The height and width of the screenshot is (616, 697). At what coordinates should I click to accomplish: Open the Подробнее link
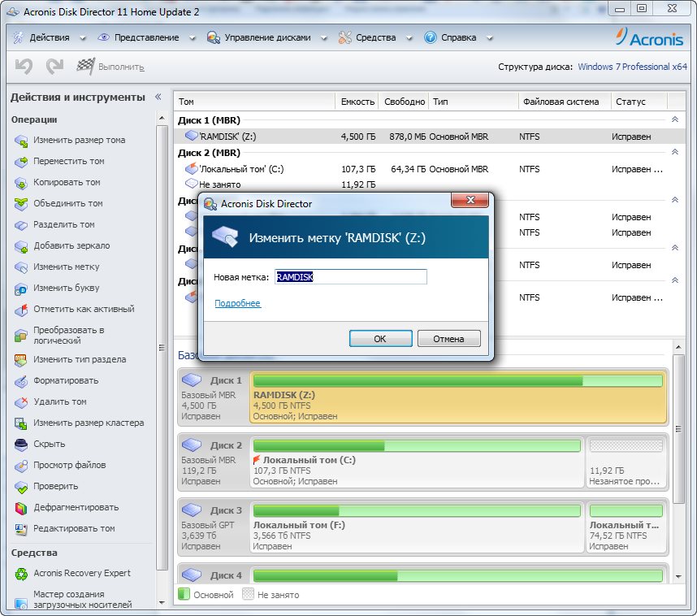237,303
